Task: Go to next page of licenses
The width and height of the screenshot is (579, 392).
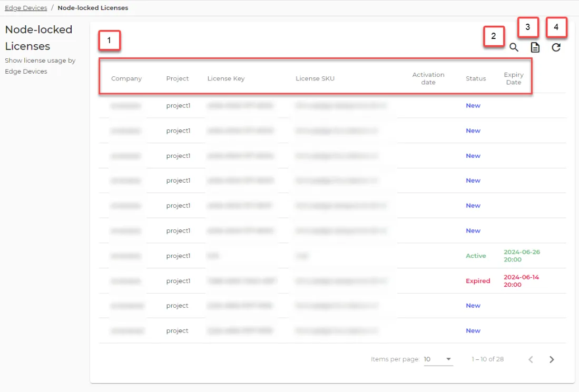Action: click(x=551, y=359)
